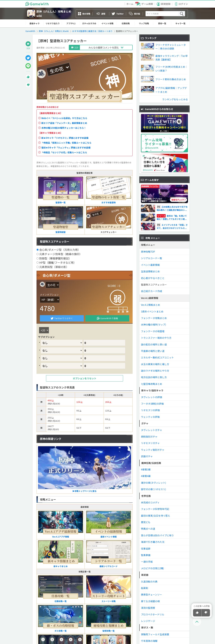Viewport: 215px width, 644px height.
Task: Open the second サブオプション なし dropdown
Action: pos(62,350)
